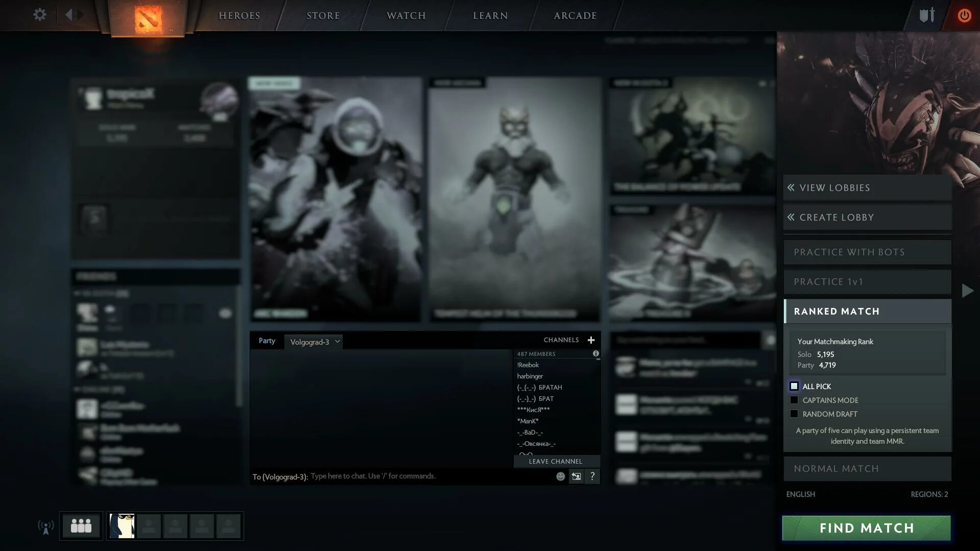Click the chat share icon next to emoticons
980x551 pixels.
(576, 476)
